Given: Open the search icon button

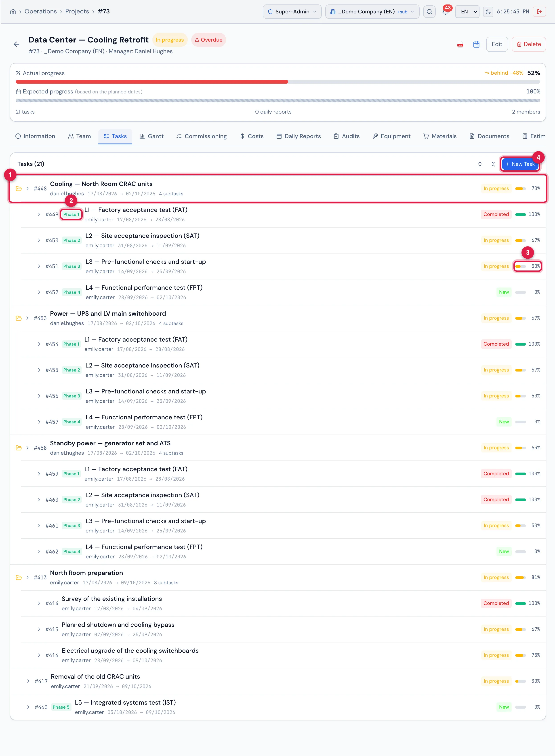Looking at the screenshot, I should pos(429,11).
